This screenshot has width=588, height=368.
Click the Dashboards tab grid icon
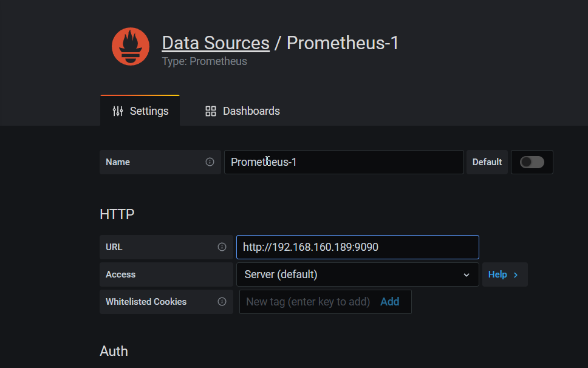(211, 111)
